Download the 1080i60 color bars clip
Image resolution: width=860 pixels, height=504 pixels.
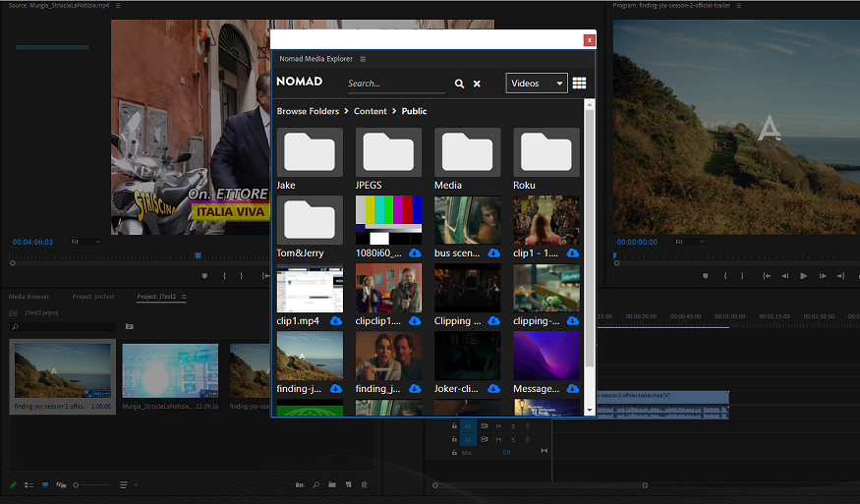point(415,252)
